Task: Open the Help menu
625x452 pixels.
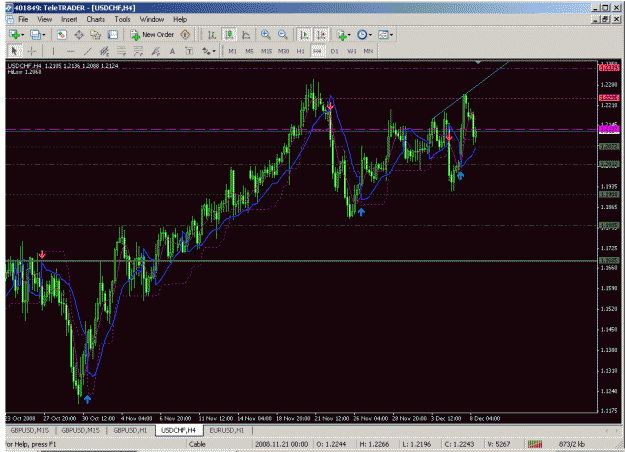Action: tap(180, 19)
